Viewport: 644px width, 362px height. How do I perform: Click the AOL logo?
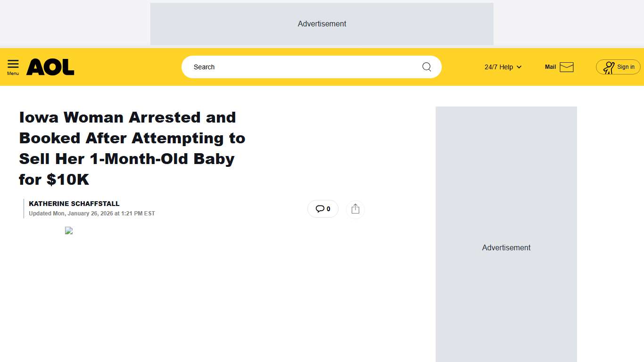[x=50, y=66]
